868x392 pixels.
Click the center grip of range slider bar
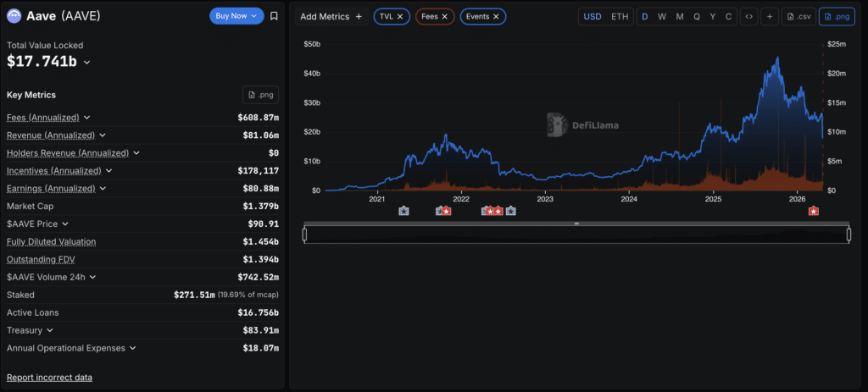pyautogui.click(x=576, y=224)
